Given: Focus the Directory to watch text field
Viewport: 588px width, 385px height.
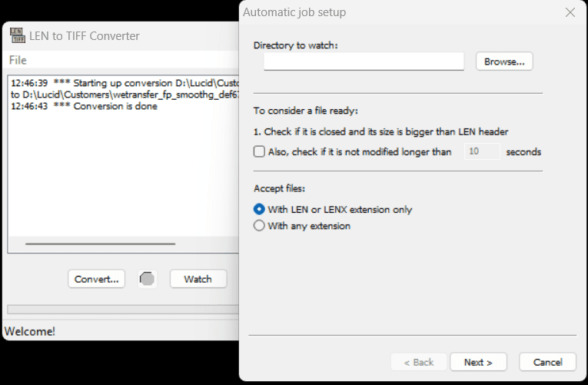Looking at the screenshot, I should 364,61.
